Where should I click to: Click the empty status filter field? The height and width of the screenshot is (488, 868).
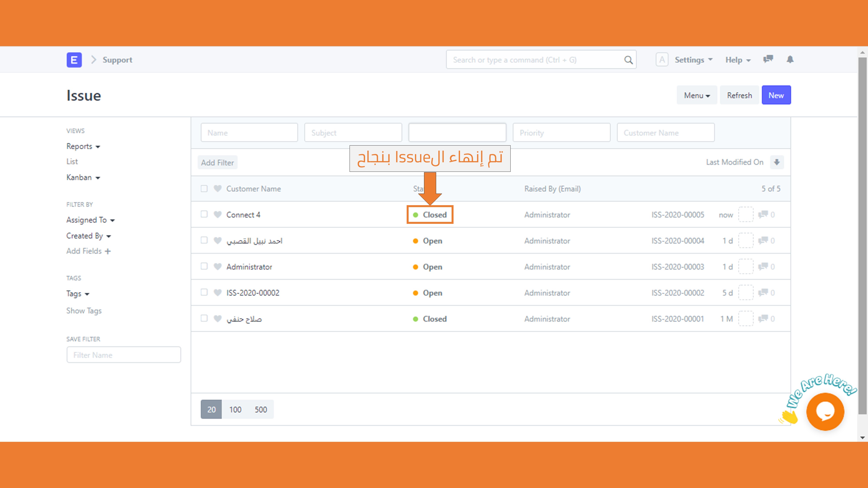pyautogui.click(x=457, y=133)
